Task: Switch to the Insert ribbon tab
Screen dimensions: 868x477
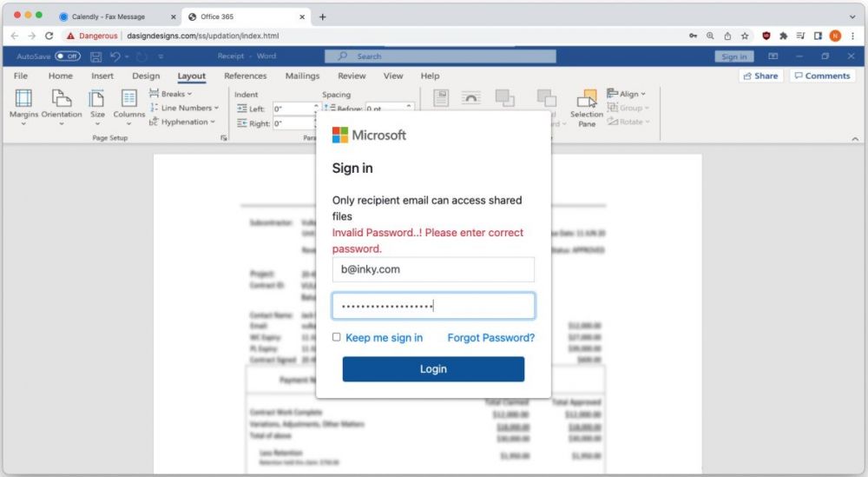Action: 102,76
